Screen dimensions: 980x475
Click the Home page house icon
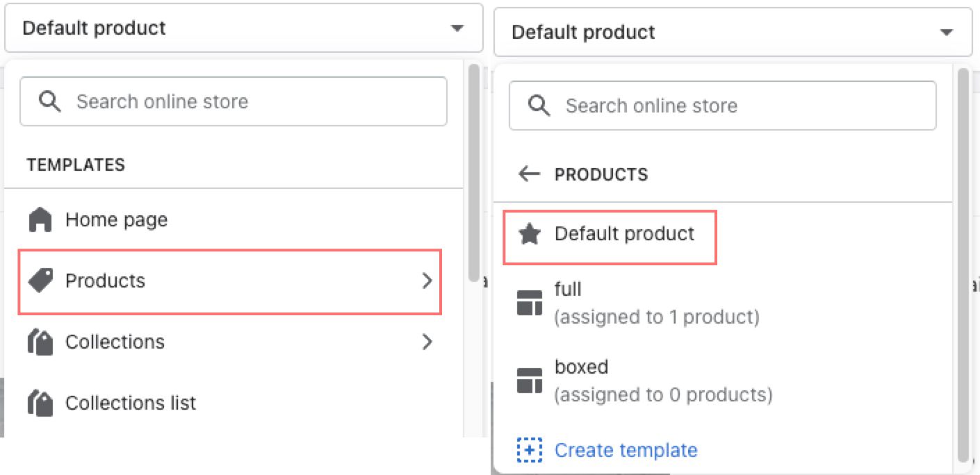pos(40,220)
